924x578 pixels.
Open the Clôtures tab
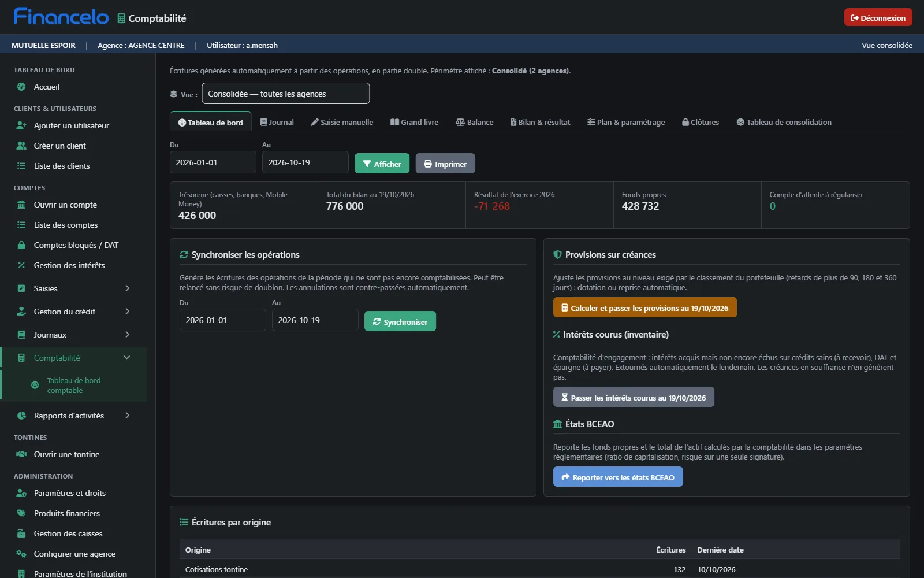(701, 122)
